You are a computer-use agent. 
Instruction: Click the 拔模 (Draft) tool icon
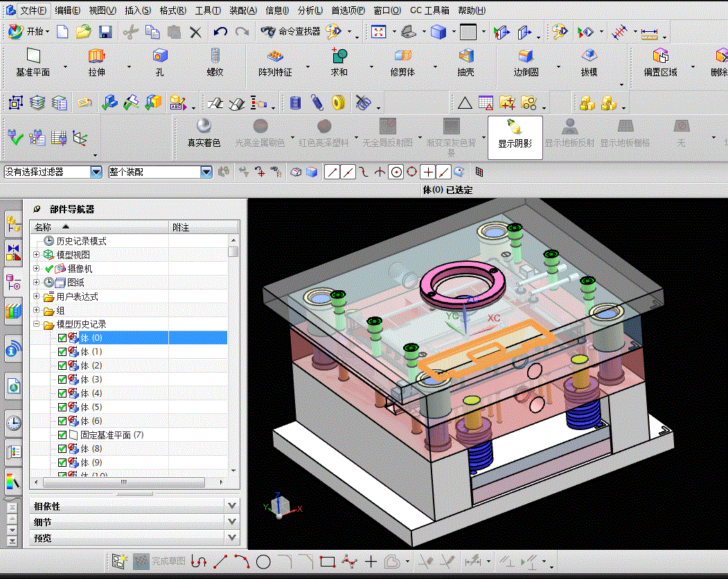pos(589,57)
